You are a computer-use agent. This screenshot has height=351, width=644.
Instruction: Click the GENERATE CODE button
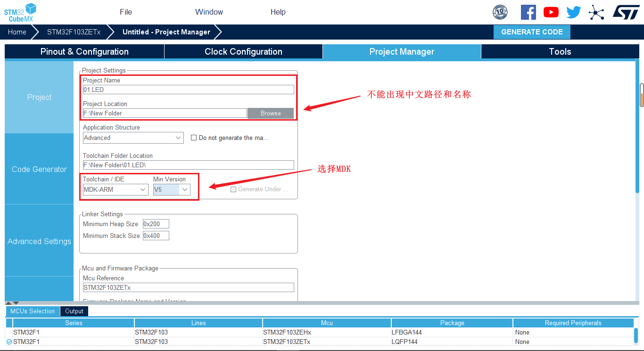click(x=532, y=32)
